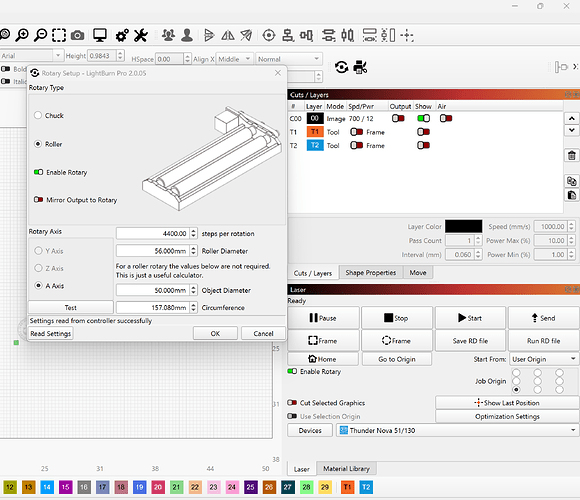Open the wrench and screwdriver settings icon

[141, 36]
